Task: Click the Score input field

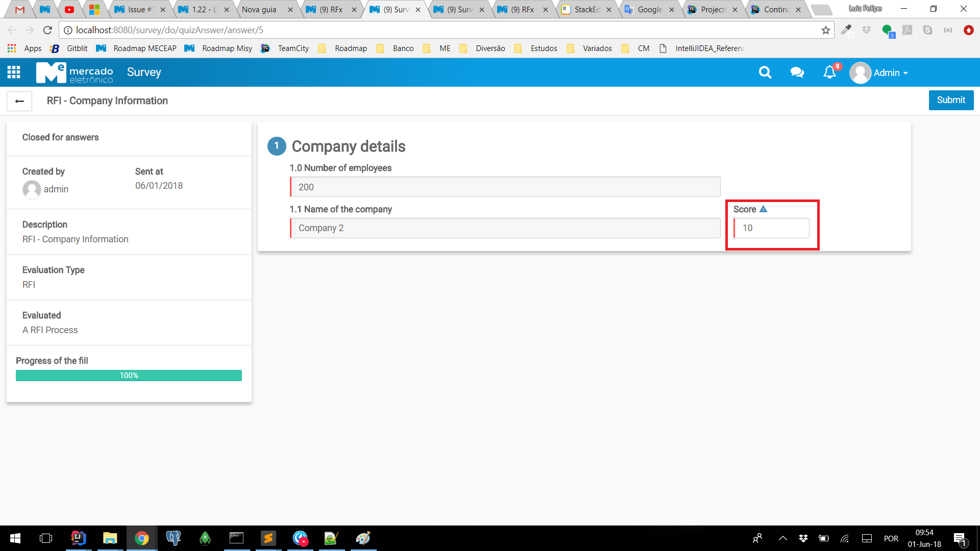Action: point(771,228)
